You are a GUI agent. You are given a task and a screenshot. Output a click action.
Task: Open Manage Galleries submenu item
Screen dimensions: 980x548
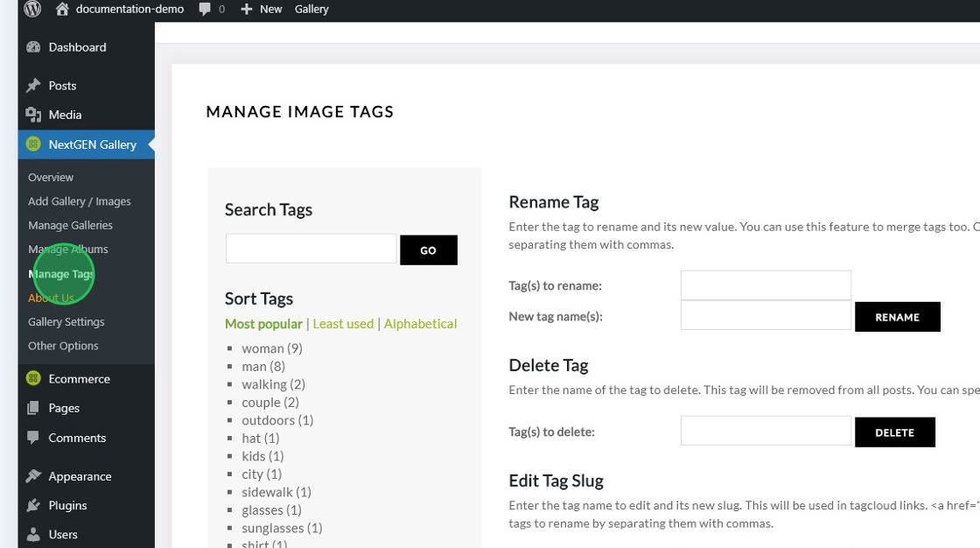click(70, 225)
